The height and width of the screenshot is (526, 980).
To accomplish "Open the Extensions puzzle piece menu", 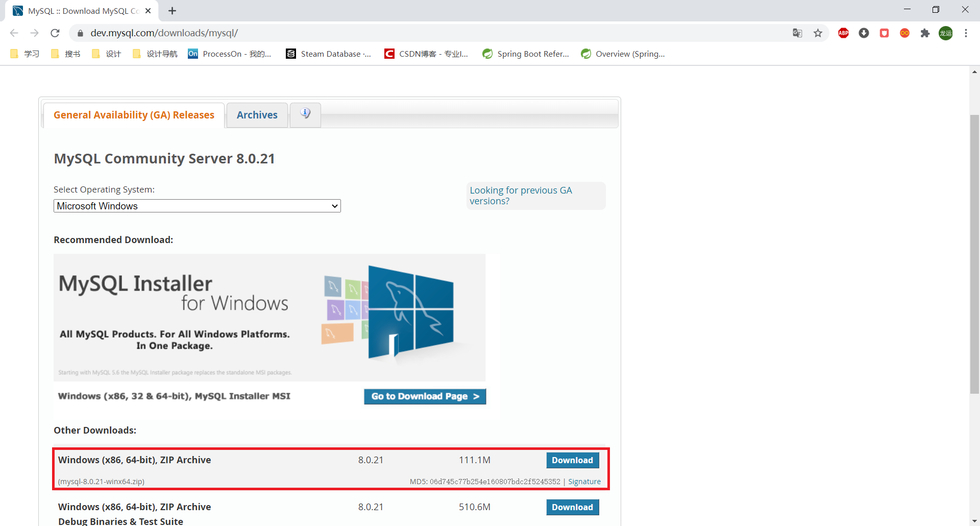I will (925, 33).
